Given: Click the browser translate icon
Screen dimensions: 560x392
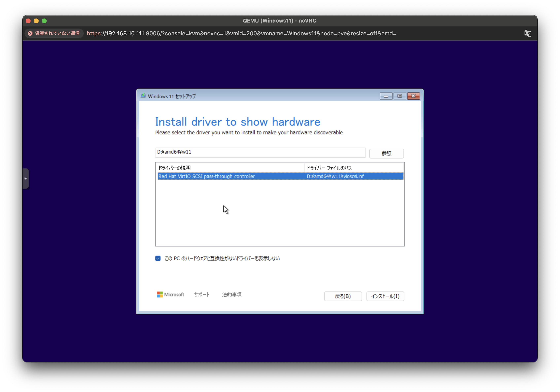Looking at the screenshot, I should (527, 33).
